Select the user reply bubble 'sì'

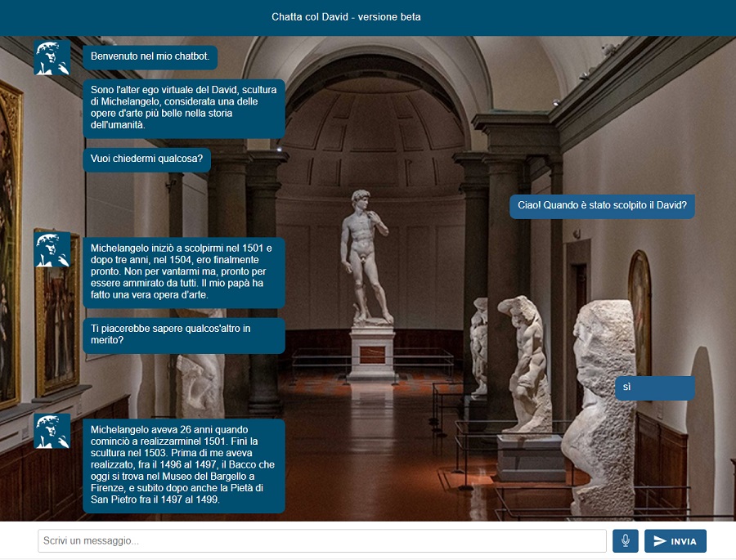(654, 388)
